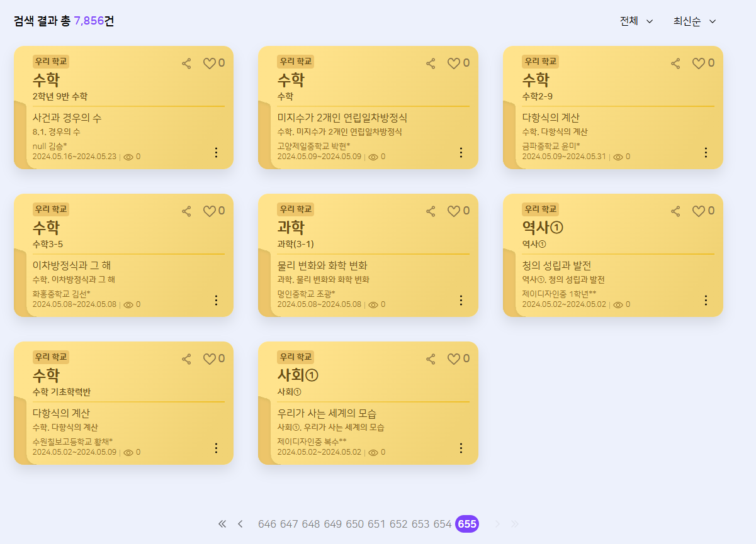756x544 pixels.
Task: Open kebab menu on 역사① card
Action: click(706, 301)
